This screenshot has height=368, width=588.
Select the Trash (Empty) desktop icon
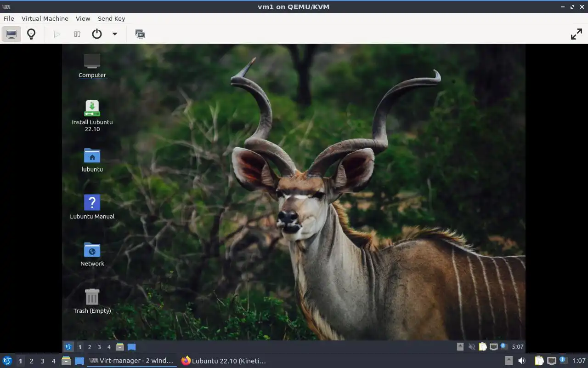point(92,301)
